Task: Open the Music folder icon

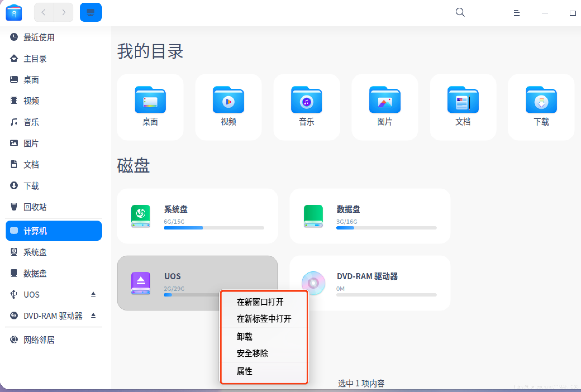Action: tap(306, 100)
